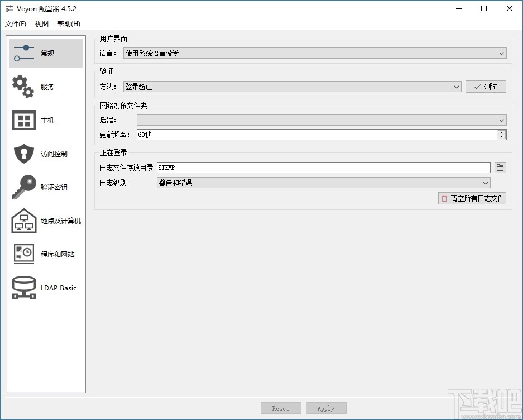Screen dimensions: 523x420
Task: Open the 视图 menu
Action: click(x=41, y=23)
